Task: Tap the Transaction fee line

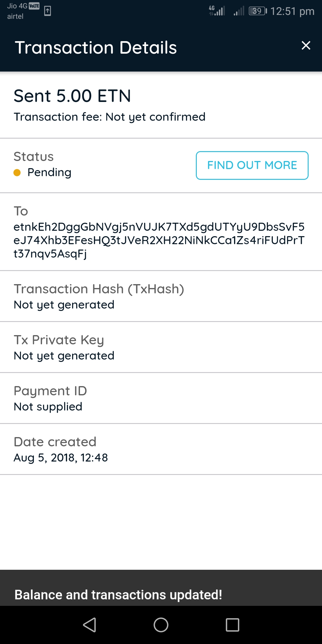Action: coord(109,117)
